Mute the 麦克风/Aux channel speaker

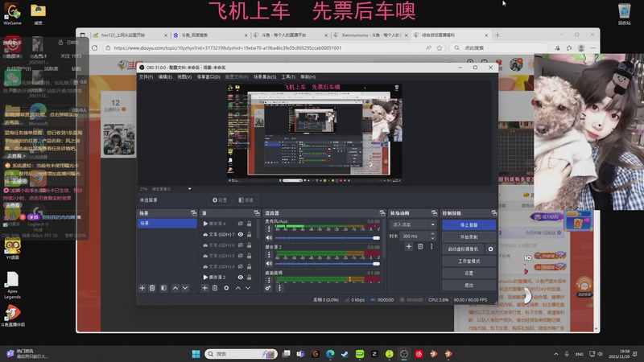pos(269,237)
